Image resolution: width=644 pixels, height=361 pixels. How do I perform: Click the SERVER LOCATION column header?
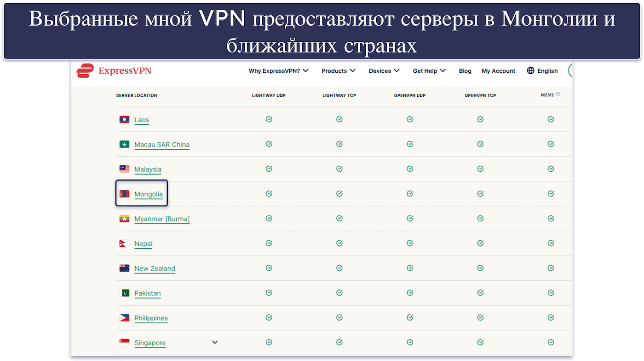point(137,95)
